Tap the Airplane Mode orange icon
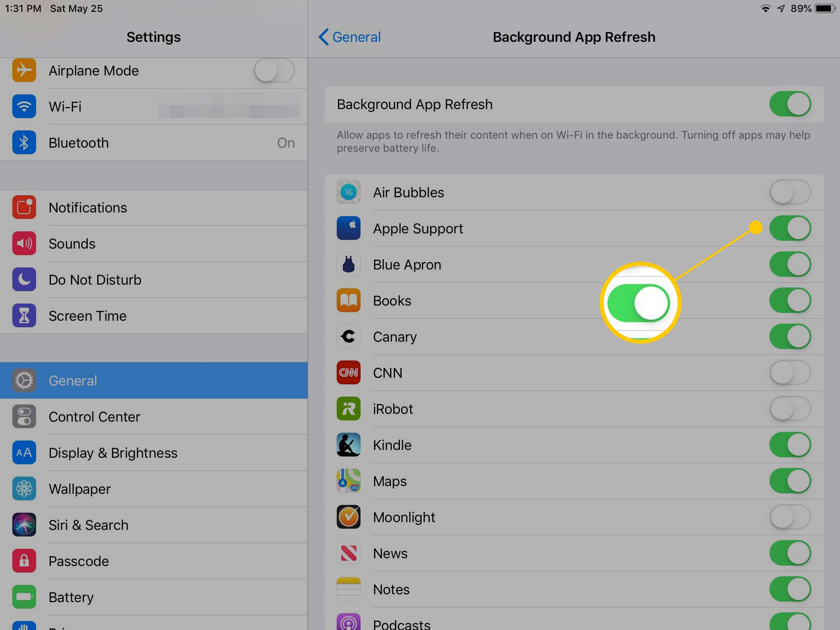Viewport: 840px width, 630px height. 24,70
